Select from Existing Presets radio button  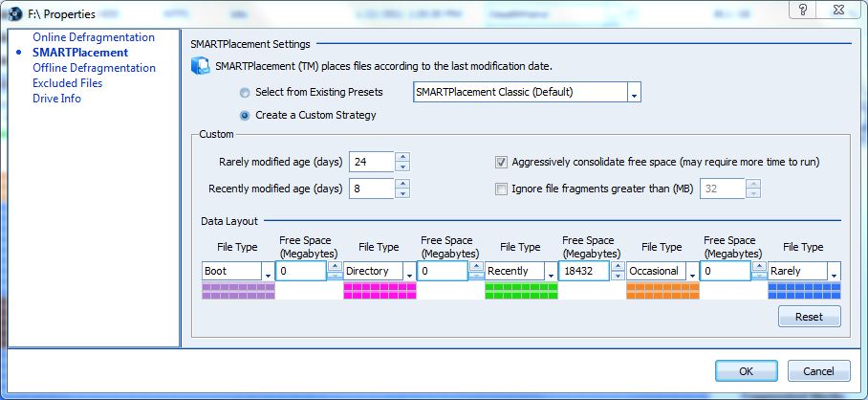tap(247, 93)
